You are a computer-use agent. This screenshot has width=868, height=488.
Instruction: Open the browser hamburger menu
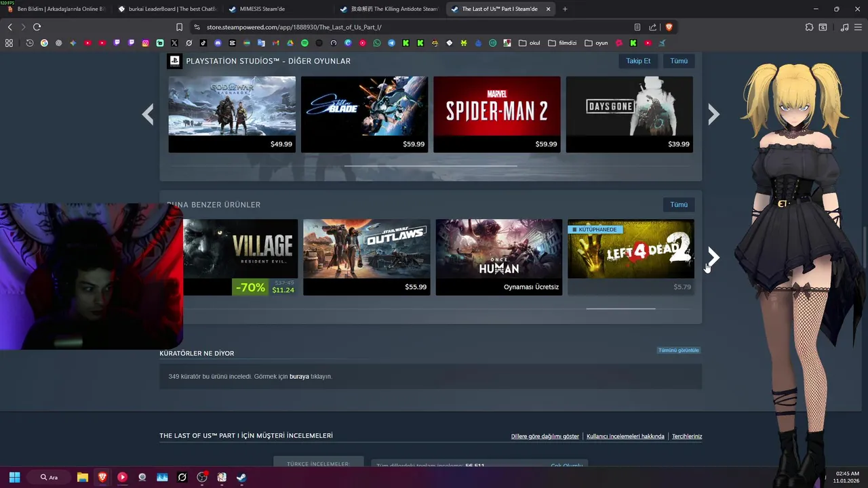859,27
